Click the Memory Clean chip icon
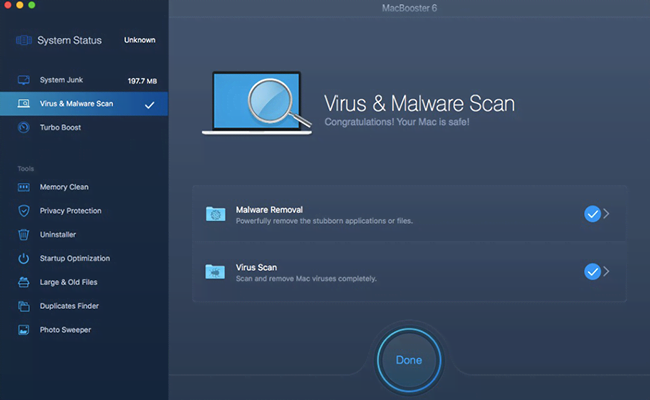 (x=24, y=187)
